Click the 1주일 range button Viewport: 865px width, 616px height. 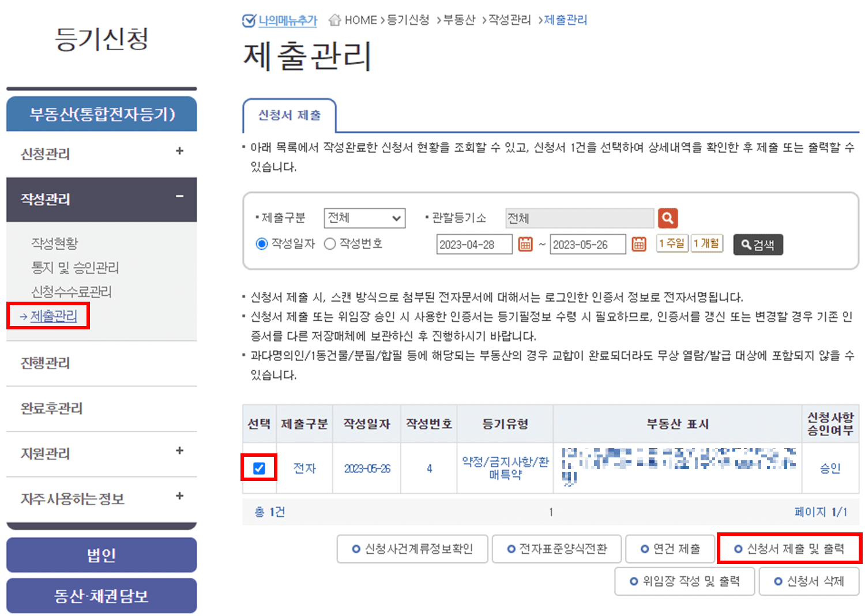pos(672,243)
